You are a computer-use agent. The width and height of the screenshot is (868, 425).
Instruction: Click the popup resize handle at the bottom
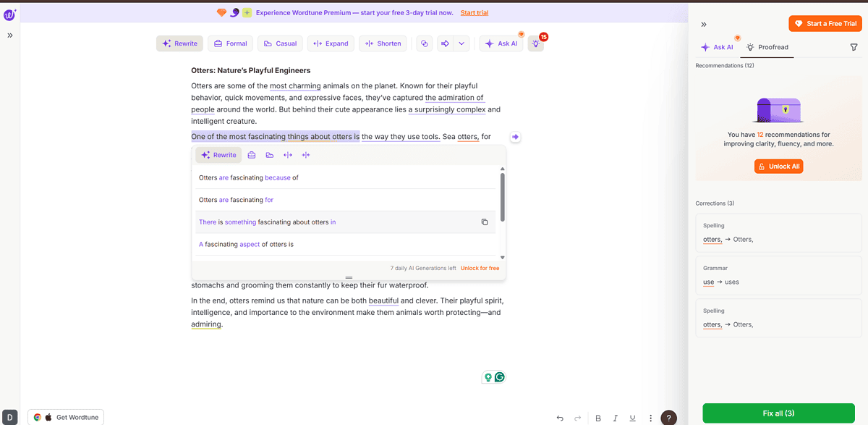coord(349,277)
